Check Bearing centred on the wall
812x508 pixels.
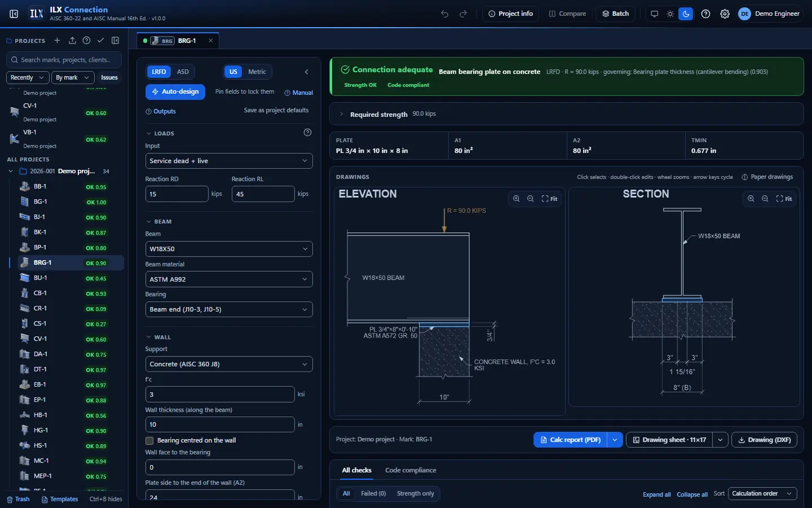click(x=149, y=441)
